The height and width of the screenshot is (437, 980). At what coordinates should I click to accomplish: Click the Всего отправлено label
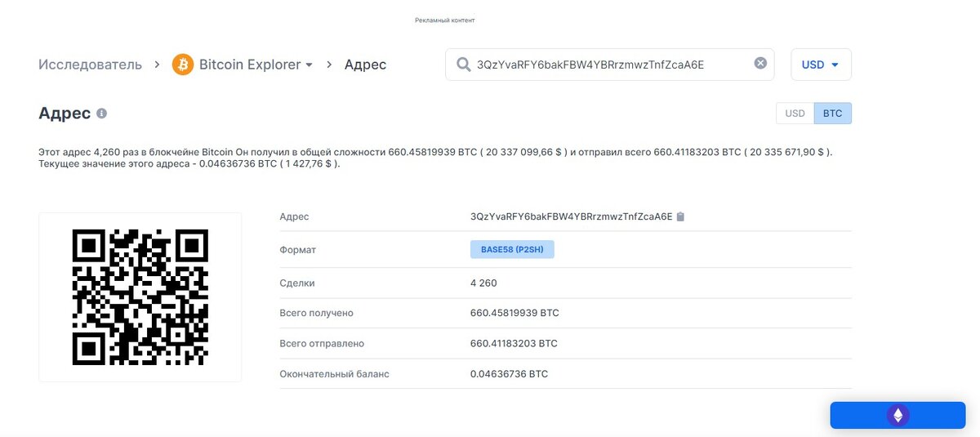(x=322, y=343)
